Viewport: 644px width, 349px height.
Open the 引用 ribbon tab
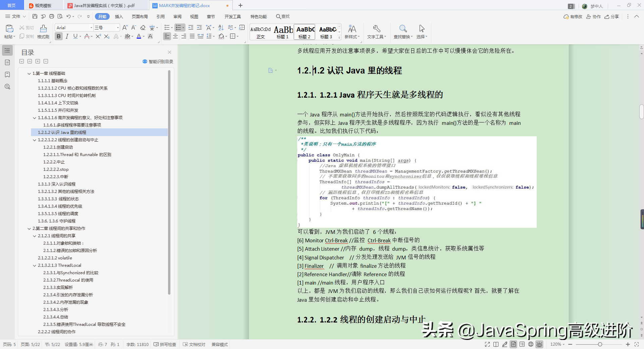(x=161, y=16)
